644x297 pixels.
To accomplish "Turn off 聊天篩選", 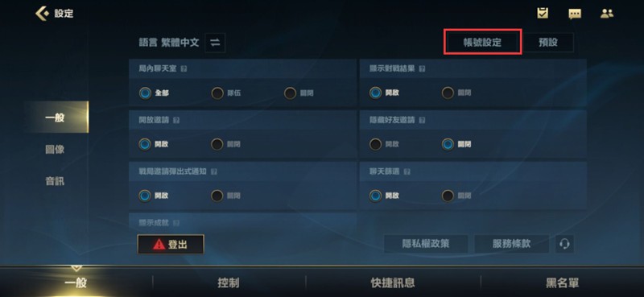I will coord(456,196).
